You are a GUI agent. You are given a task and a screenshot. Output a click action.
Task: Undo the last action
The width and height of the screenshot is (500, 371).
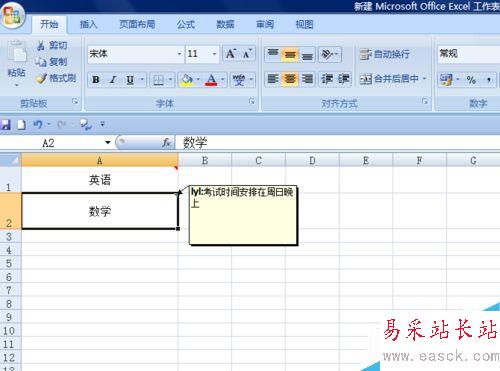pyautogui.click(x=38, y=125)
